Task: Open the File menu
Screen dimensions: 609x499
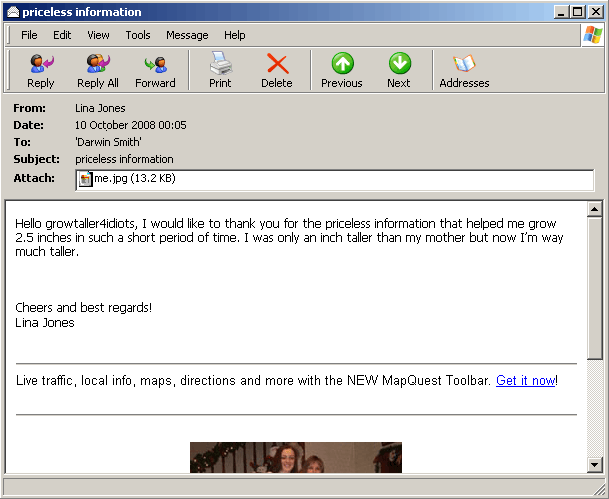Action: click(x=29, y=35)
